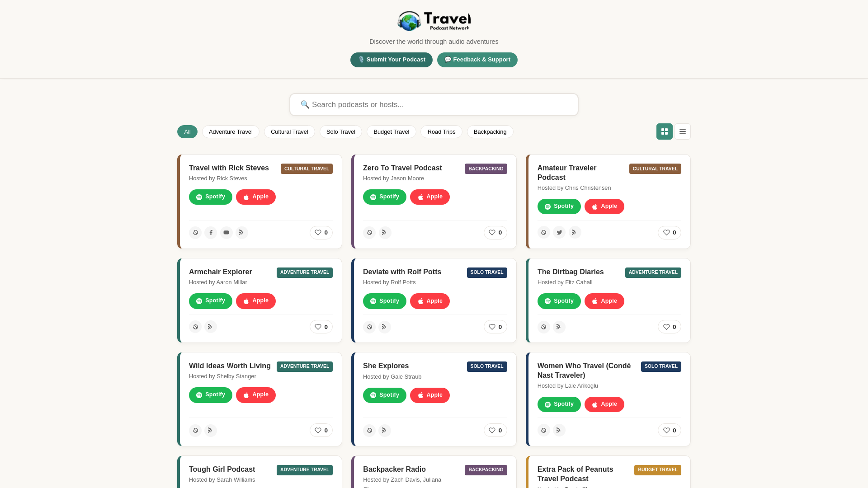Click the CULTURAL TRAVEL badge on Rick Steves card
The image size is (868, 488).
pos(307,169)
